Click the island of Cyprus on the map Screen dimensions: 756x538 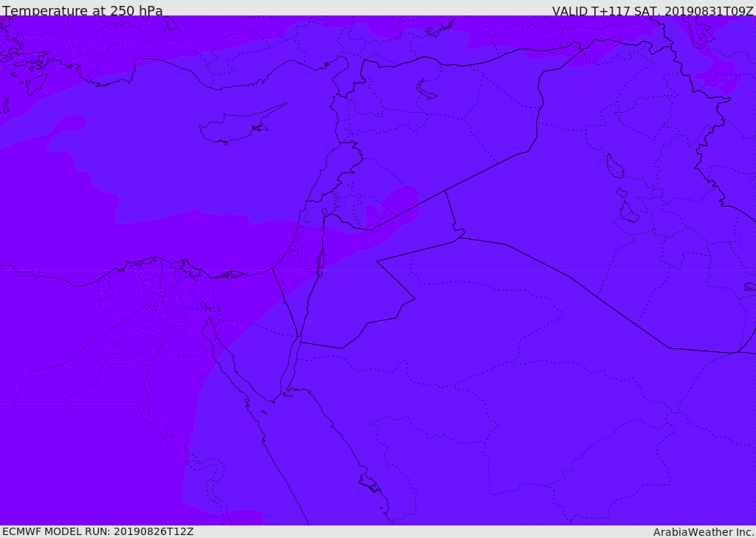(237, 126)
